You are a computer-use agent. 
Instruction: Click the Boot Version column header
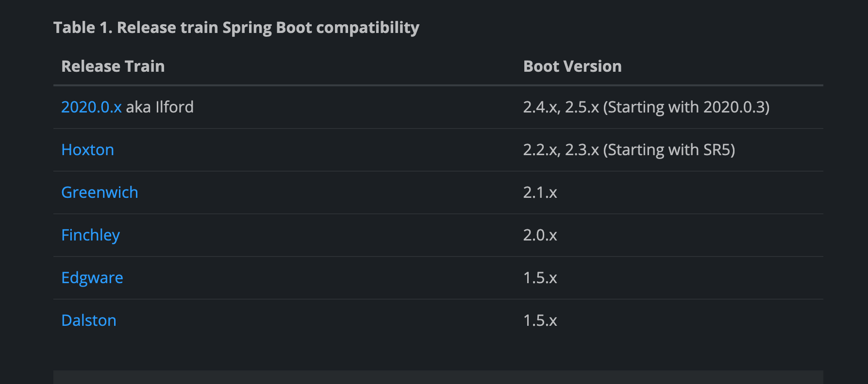572,66
